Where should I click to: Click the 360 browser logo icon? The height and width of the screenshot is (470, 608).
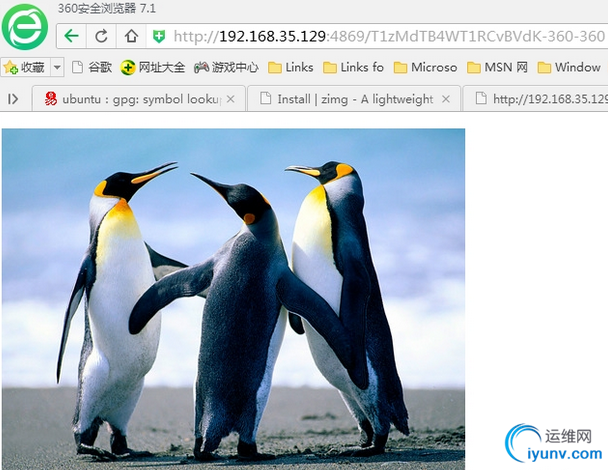(25, 27)
